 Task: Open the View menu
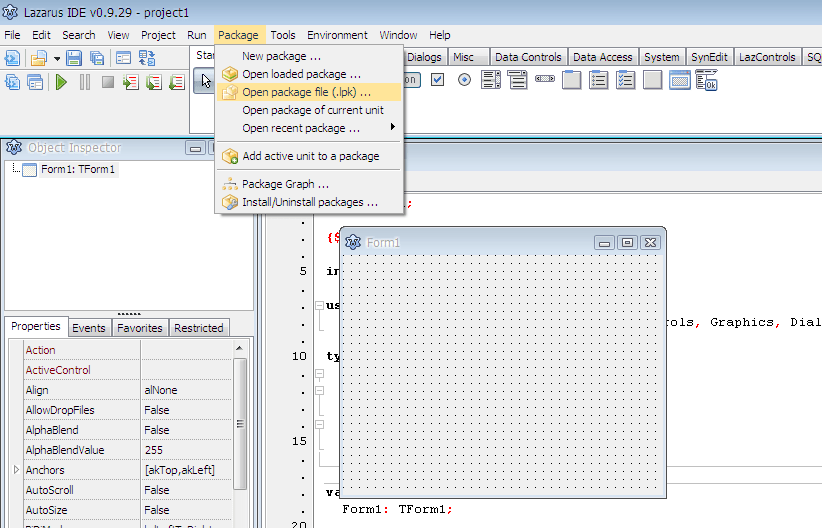[x=118, y=35]
